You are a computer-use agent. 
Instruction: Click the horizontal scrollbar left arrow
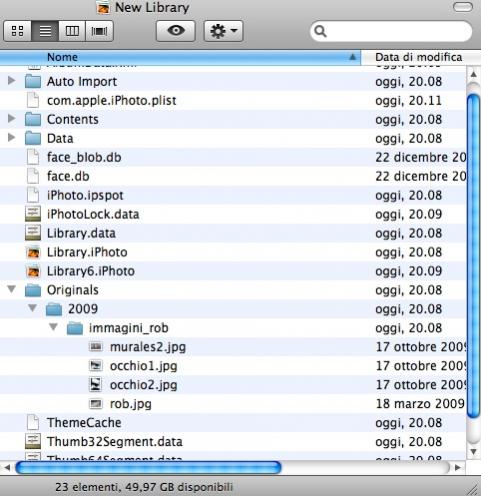pyautogui.click(x=7, y=468)
